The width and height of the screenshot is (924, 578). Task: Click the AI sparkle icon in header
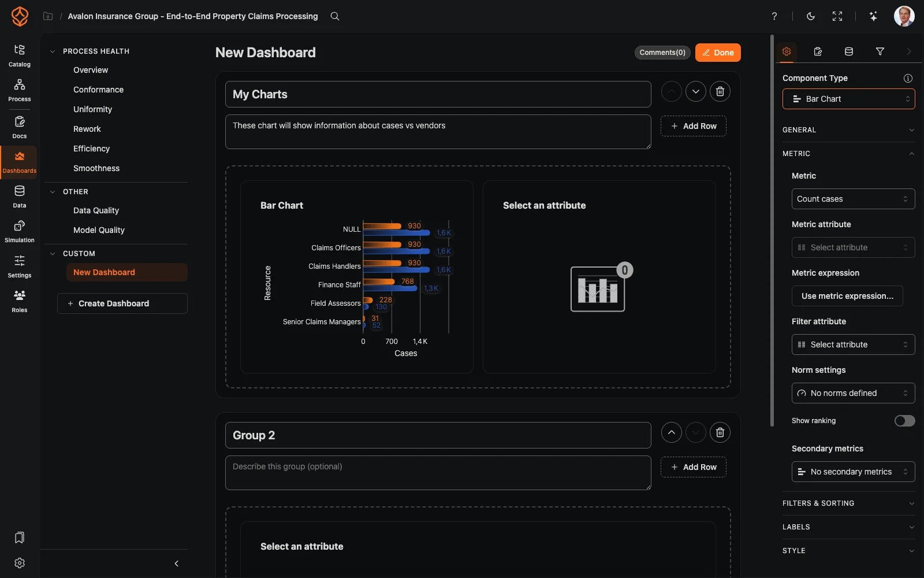(874, 16)
